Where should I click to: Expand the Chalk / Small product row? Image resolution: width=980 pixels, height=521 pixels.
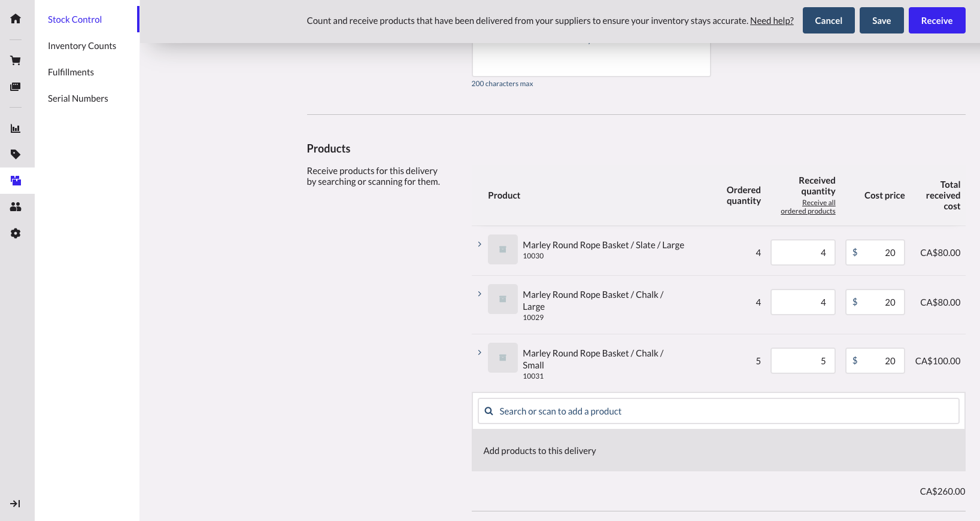(480, 352)
